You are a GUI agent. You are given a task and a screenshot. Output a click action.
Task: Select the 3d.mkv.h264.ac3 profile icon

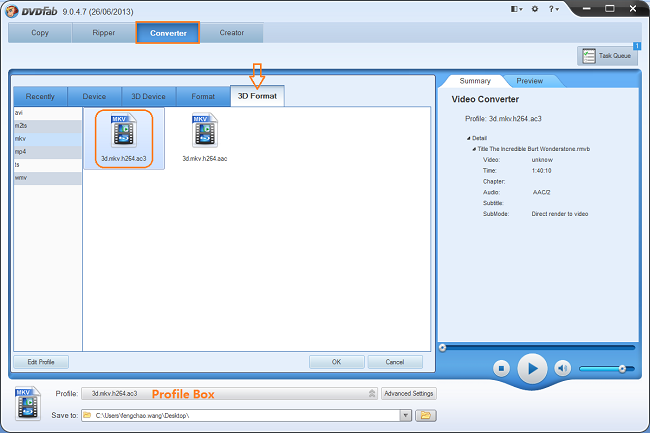click(124, 138)
